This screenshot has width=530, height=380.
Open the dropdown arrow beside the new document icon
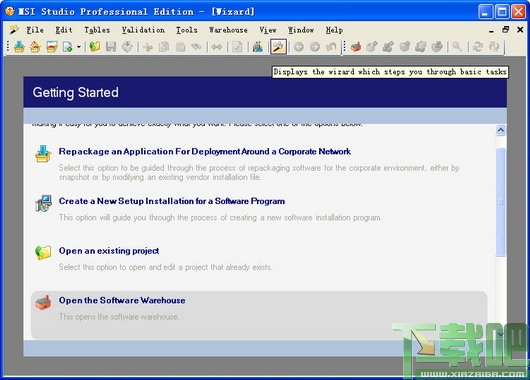point(79,47)
